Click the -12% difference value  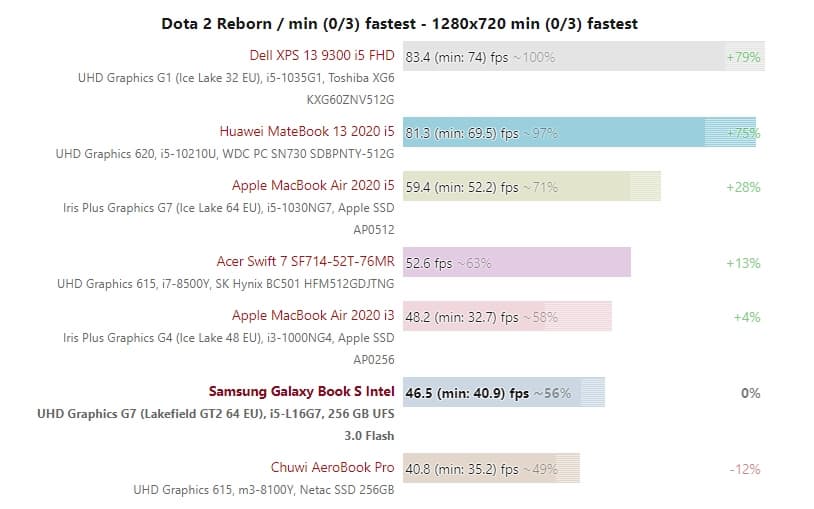tap(744, 468)
